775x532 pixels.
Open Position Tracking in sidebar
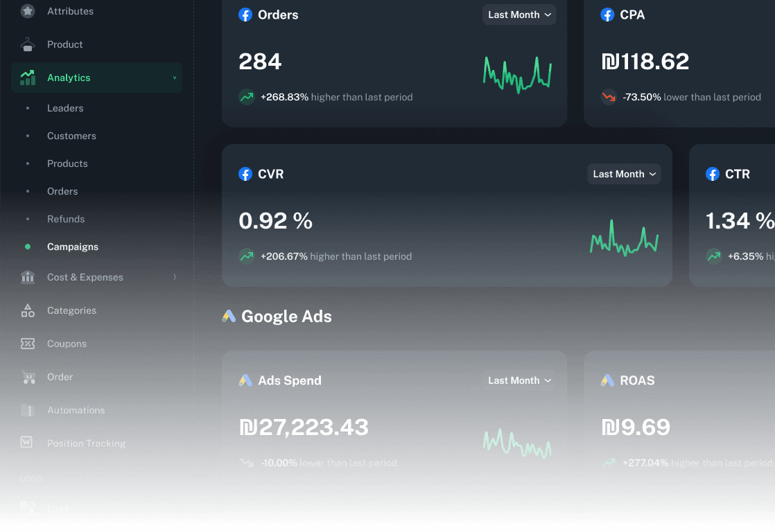86,443
